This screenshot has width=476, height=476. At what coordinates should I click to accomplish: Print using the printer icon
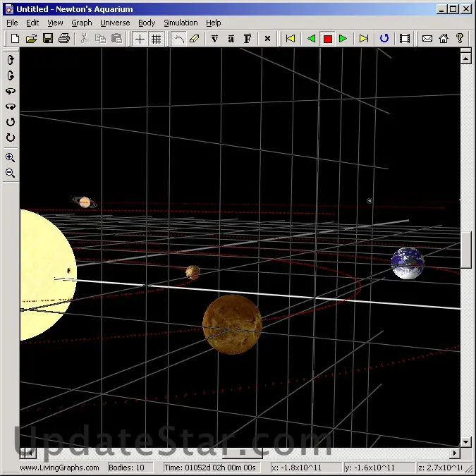64,39
